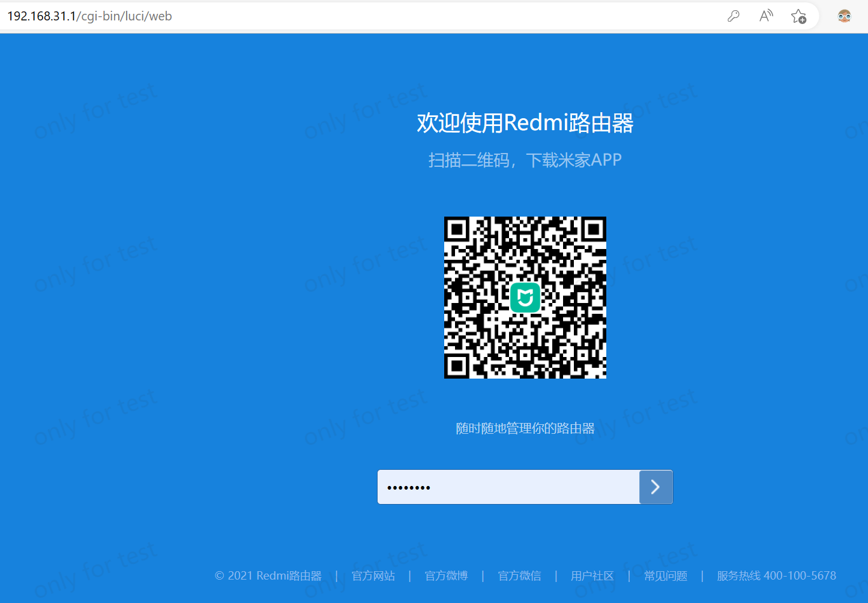Add page to favorites with star icon
The height and width of the screenshot is (603, 868).
pos(798,16)
